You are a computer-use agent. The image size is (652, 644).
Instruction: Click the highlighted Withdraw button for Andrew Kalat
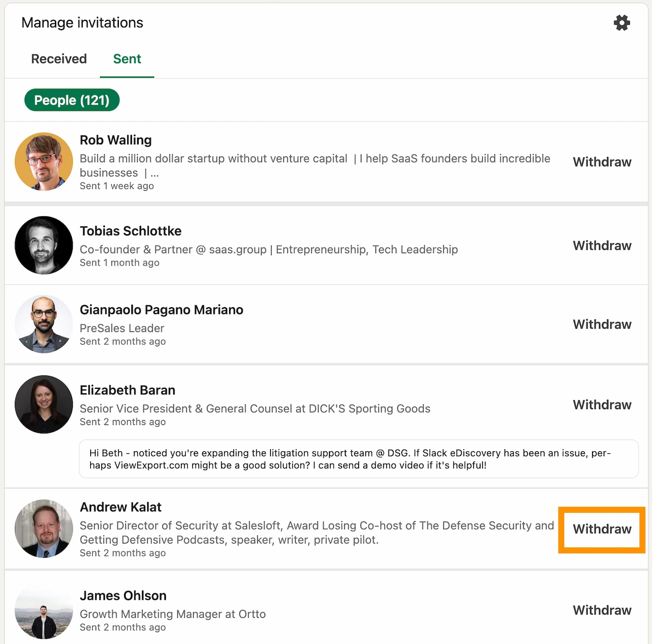pyautogui.click(x=601, y=529)
